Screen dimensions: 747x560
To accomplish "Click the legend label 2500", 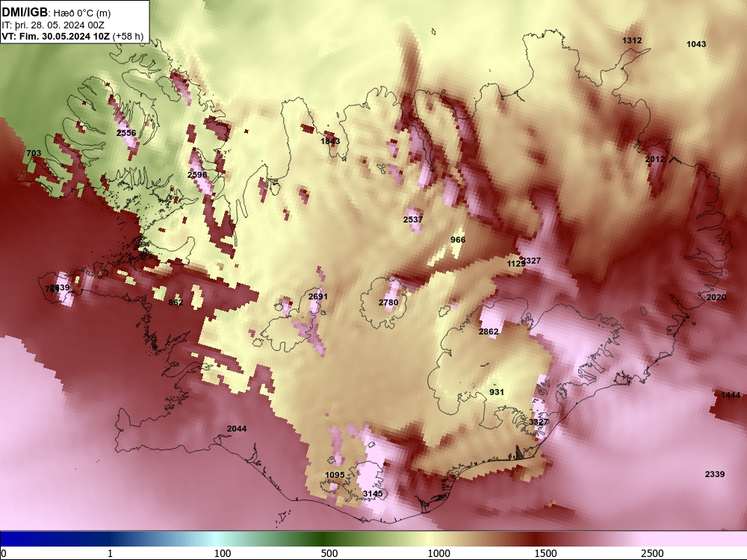I will tap(652, 554).
